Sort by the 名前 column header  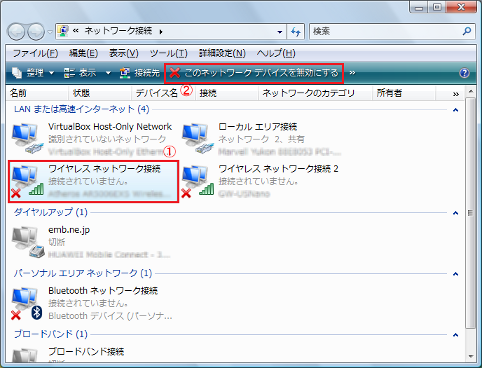tap(37, 93)
